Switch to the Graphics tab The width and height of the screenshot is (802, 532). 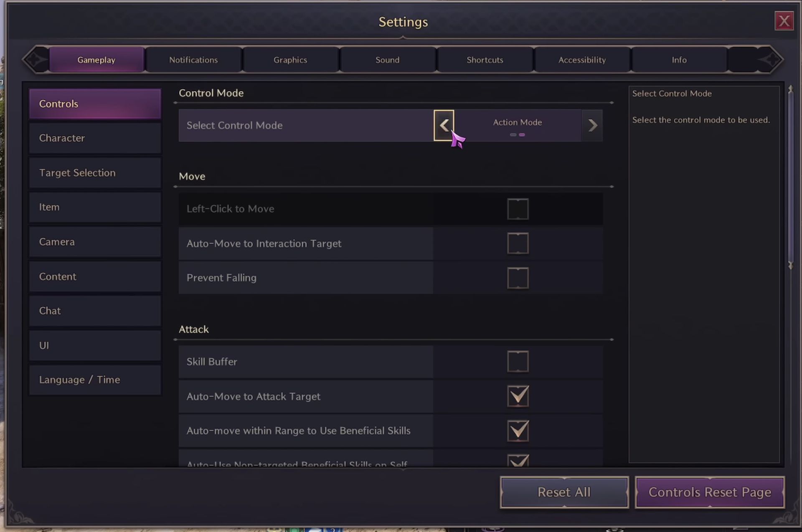coord(290,59)
